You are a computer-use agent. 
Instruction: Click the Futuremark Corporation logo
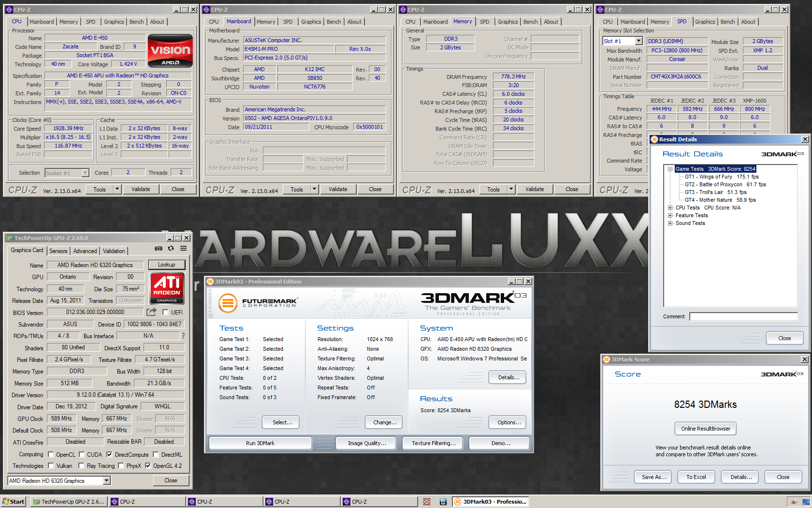point(258,303)
